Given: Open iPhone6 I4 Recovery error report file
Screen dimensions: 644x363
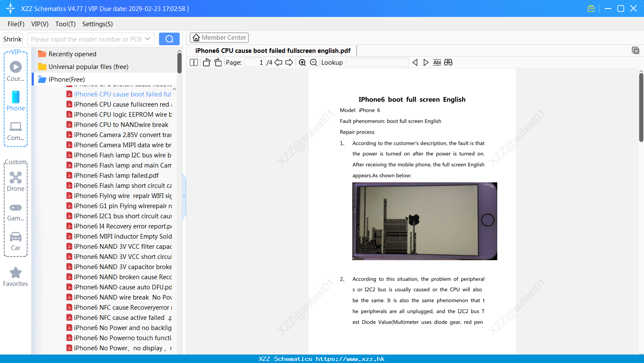Looking at the screenshot, I should [x=119, y=226].
